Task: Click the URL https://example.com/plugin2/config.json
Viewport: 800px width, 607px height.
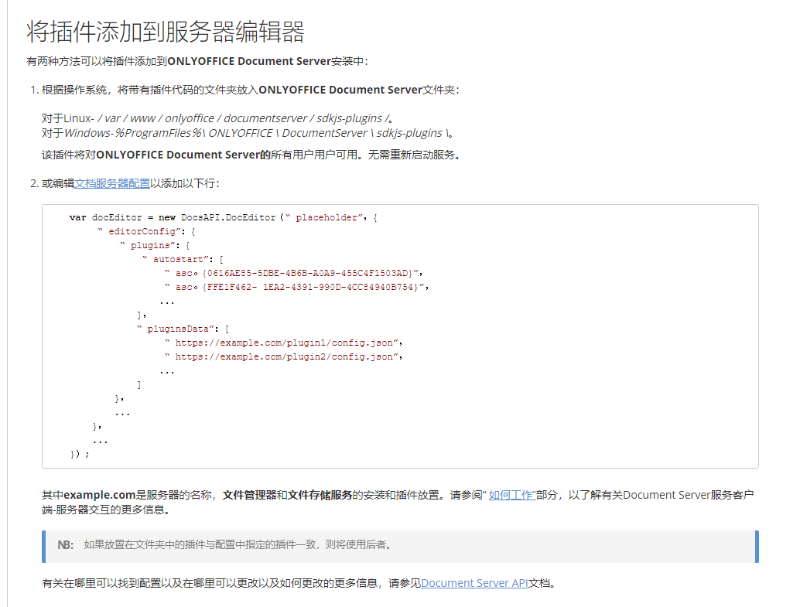Action: tap(284, 357)
